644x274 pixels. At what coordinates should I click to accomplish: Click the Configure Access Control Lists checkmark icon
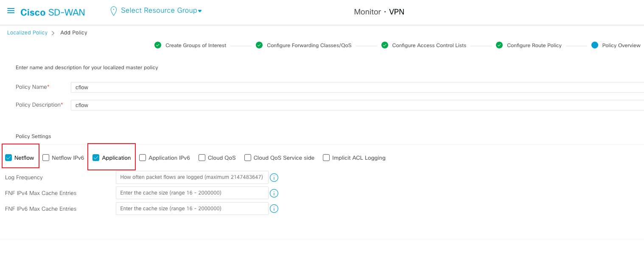[385, 45]
